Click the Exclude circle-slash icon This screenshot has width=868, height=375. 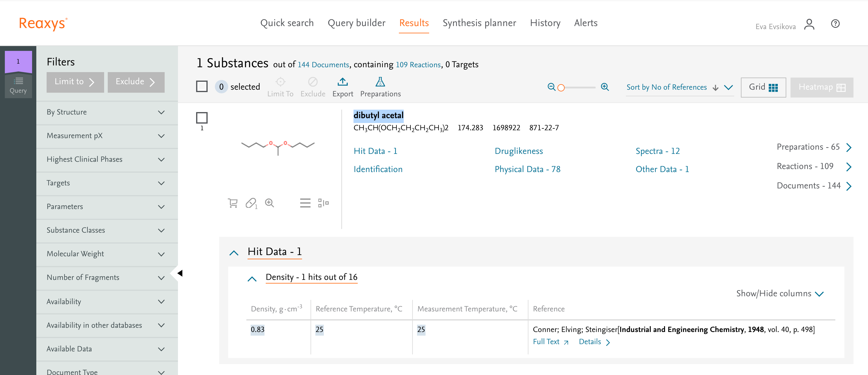[313, 82]
